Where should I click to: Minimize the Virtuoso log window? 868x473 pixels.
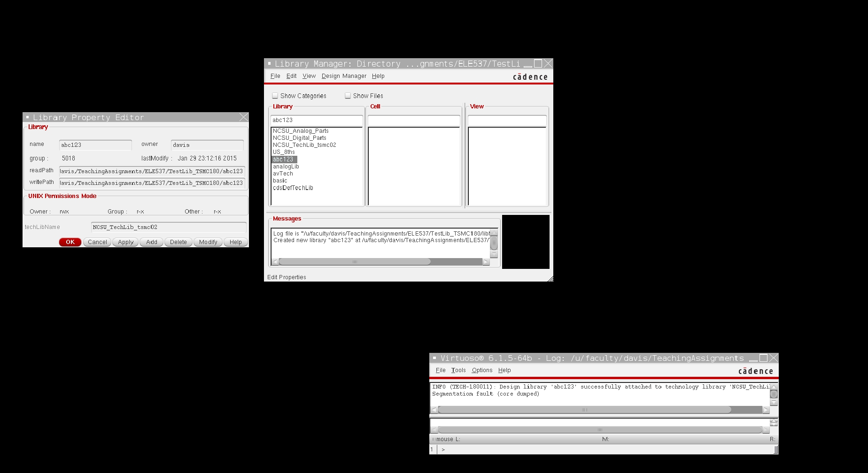coord(753,359)
